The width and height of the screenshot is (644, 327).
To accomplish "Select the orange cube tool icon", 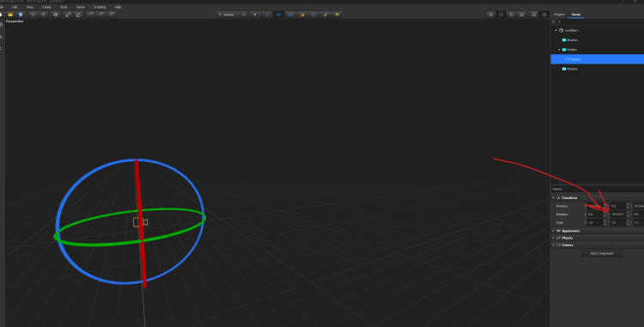I will click(x=302, y=15).
